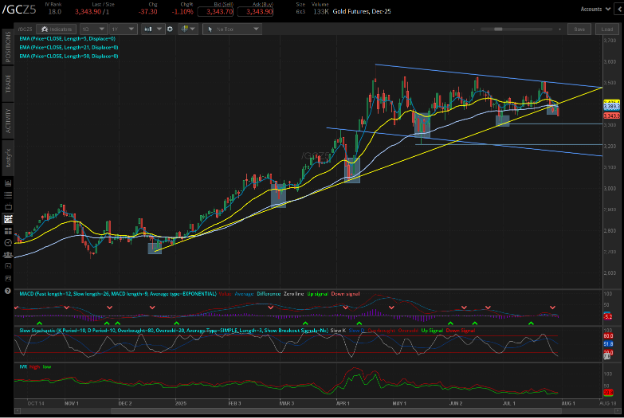Click the /GCZ5 chart symbol field
The width and height of the screenshot is (624, 418).
25,29
